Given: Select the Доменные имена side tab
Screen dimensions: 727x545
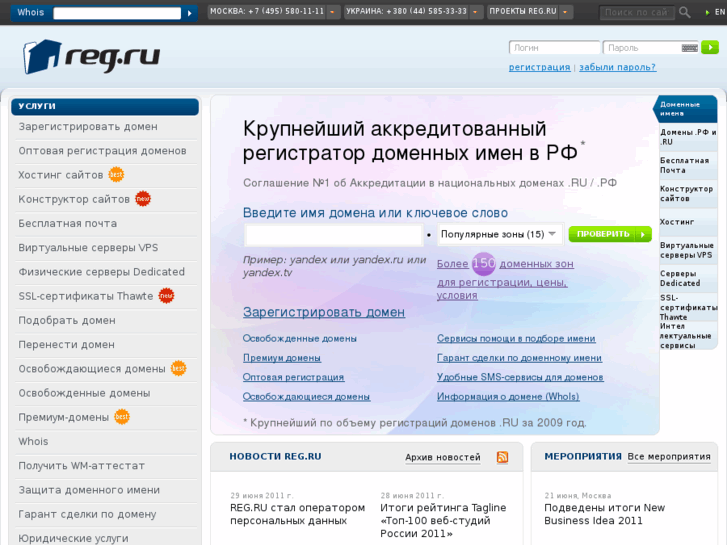Looking at the screenshot, I should pos(685,109).
